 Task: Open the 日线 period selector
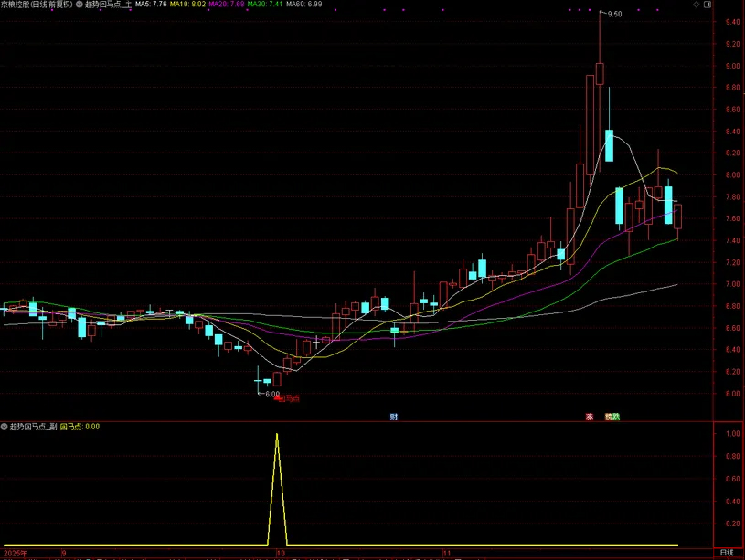(x=727, y=554)
